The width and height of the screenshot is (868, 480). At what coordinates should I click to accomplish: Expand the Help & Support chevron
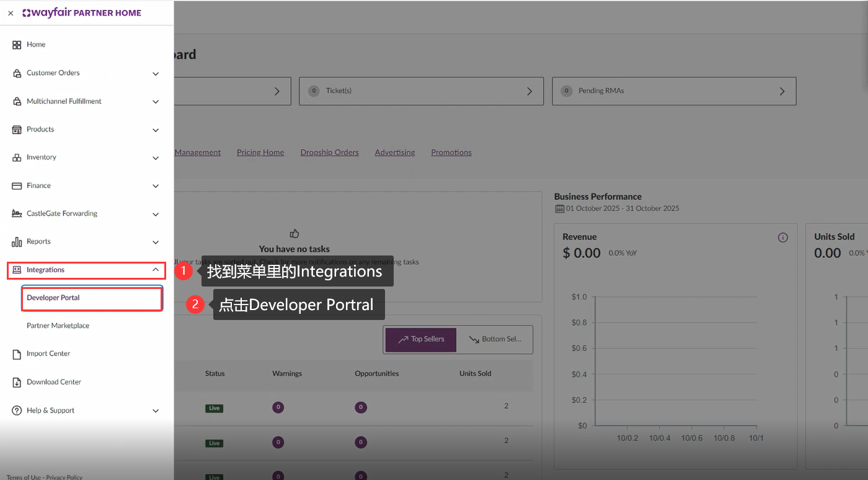click(x=156, y=411)
